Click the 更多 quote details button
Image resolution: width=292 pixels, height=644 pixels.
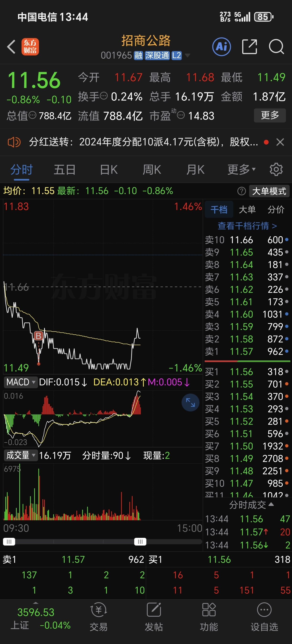pyautogui.click(x=270, y=115)
